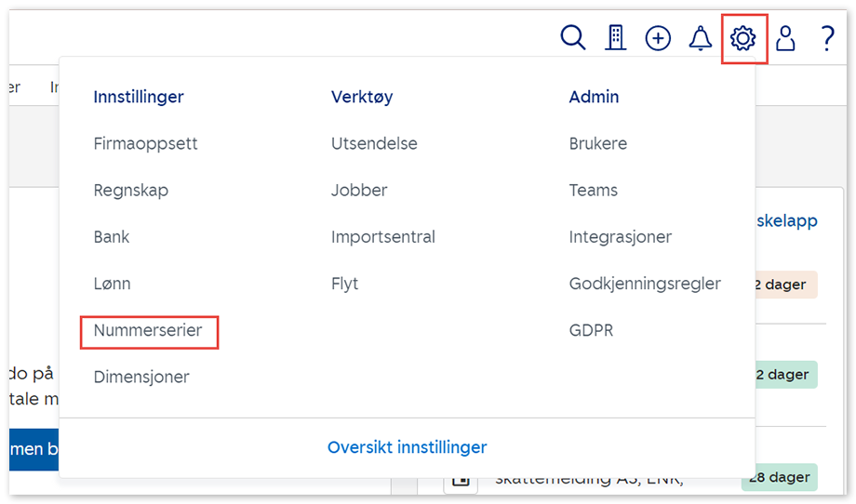
Task: Choose Integrasjoner in Admin column
Action: click(621, 237)
